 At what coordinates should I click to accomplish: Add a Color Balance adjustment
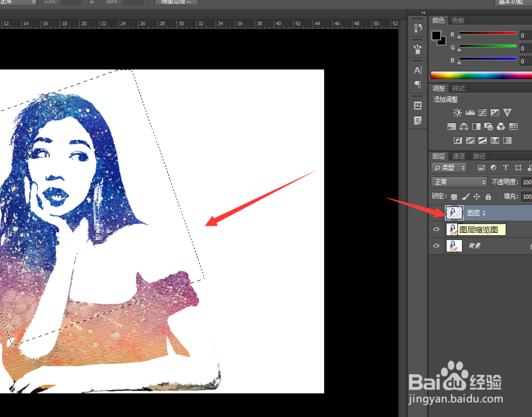pyautogui.click(x=464, y=127)
